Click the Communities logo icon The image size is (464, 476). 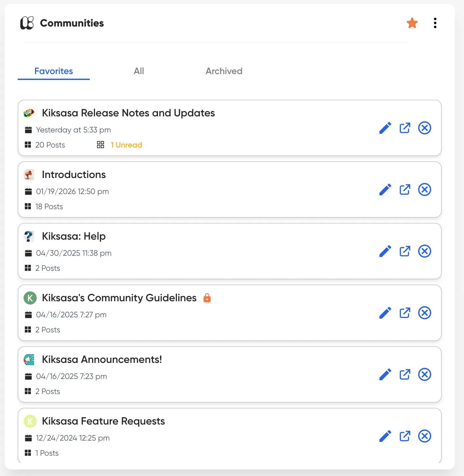27,23
